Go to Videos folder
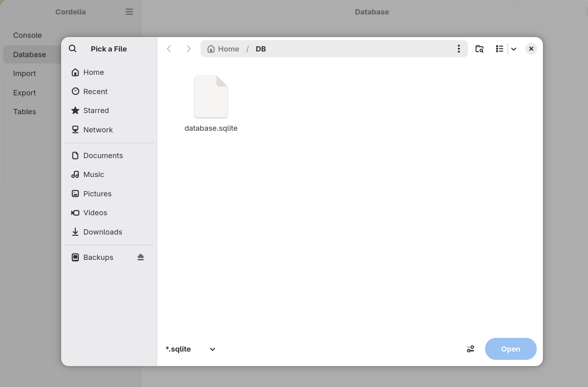Viewport: 588px width, 387px height. click(x=109, y=213)
